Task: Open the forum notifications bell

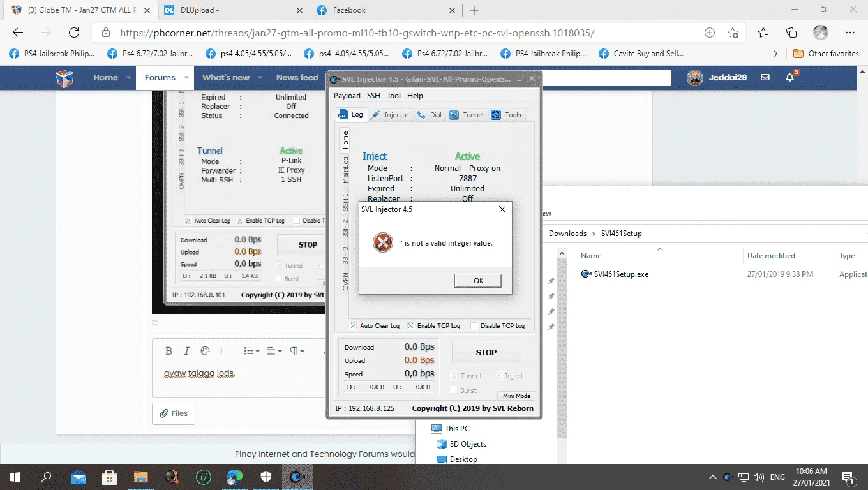Action: [790, 78]
